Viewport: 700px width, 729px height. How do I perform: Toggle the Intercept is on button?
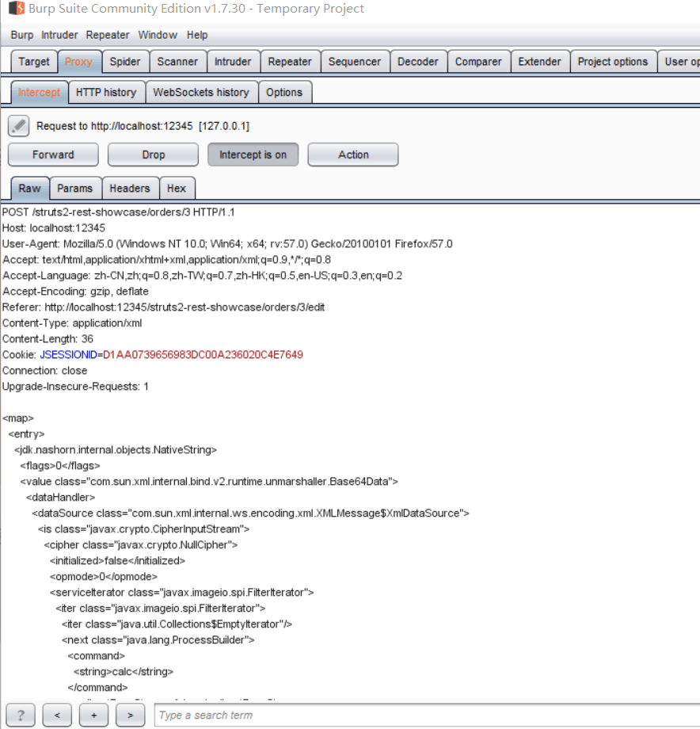tap(253, 155)
